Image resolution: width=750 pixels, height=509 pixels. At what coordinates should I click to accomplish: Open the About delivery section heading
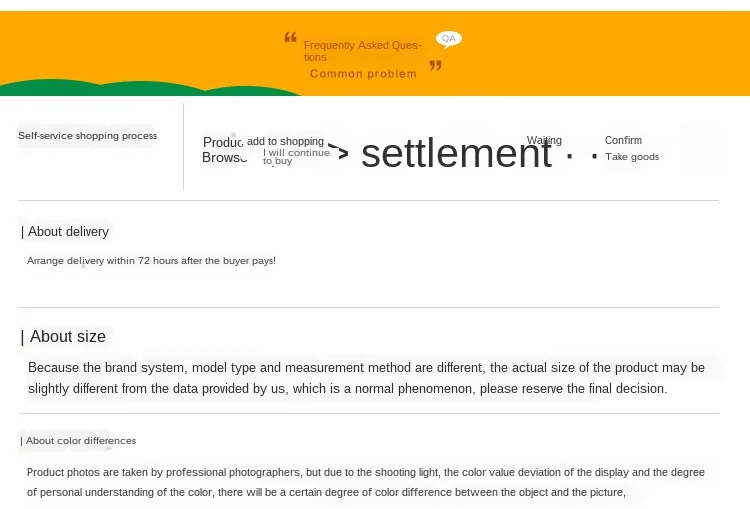point(67,232)
